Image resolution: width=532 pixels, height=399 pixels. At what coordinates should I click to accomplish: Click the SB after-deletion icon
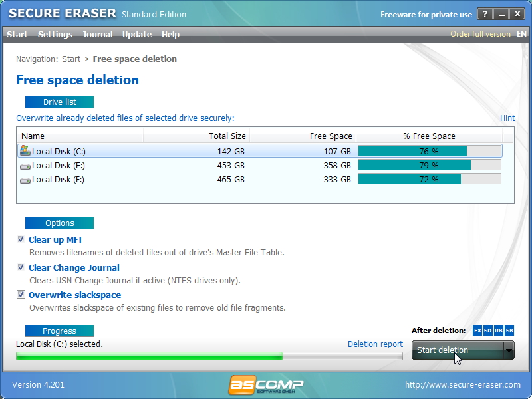point(509,331)
